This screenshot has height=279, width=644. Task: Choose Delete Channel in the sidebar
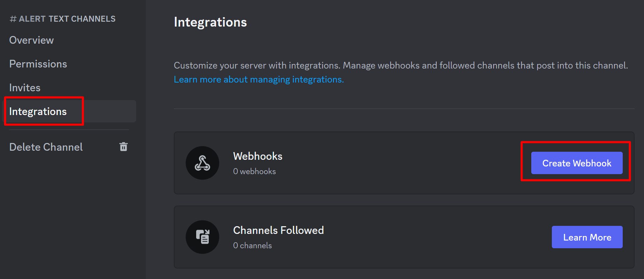coord(69,147)
